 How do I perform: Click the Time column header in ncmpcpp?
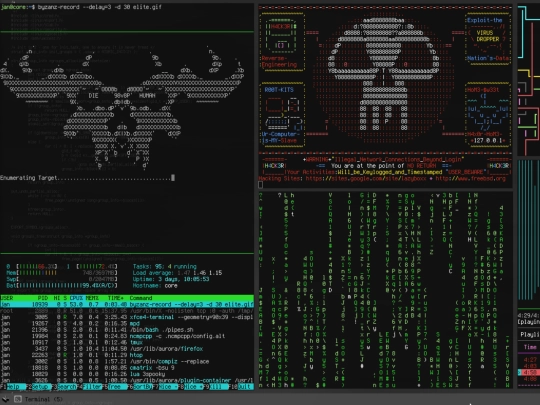click(530, 347)
